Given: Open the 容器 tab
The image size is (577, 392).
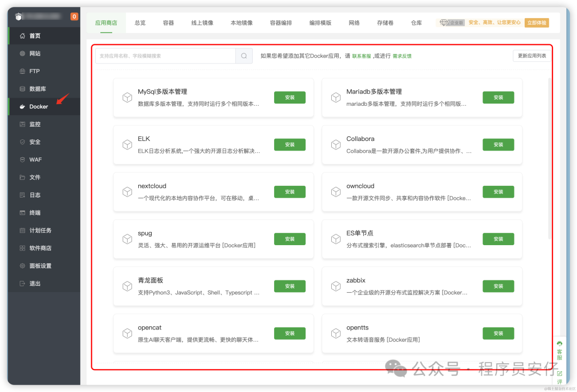Looking at the screenshot, I should [x=168, y=23].
